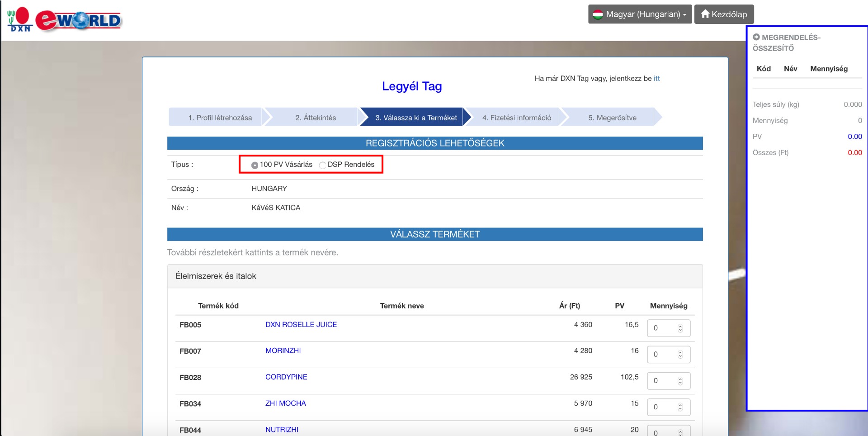
Task: Click the home icon on Kezdőlap
Action: (705, 14)
